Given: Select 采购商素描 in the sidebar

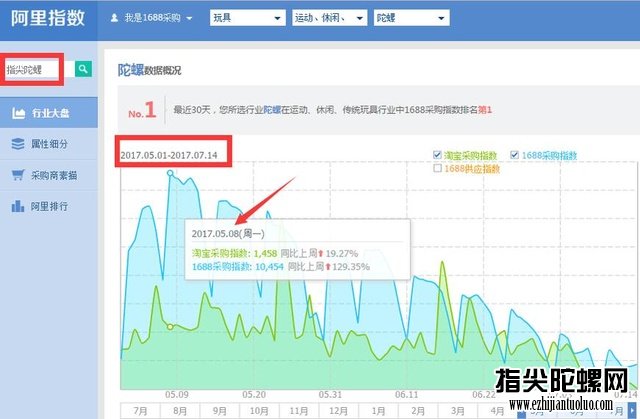Looking at the screenshot, I should (x=49, y=175).
